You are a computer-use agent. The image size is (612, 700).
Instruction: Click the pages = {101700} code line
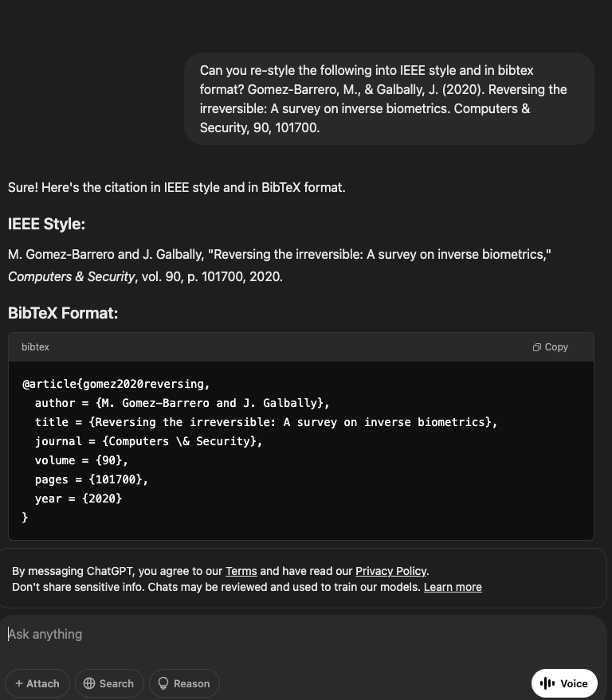click(91, 479)
